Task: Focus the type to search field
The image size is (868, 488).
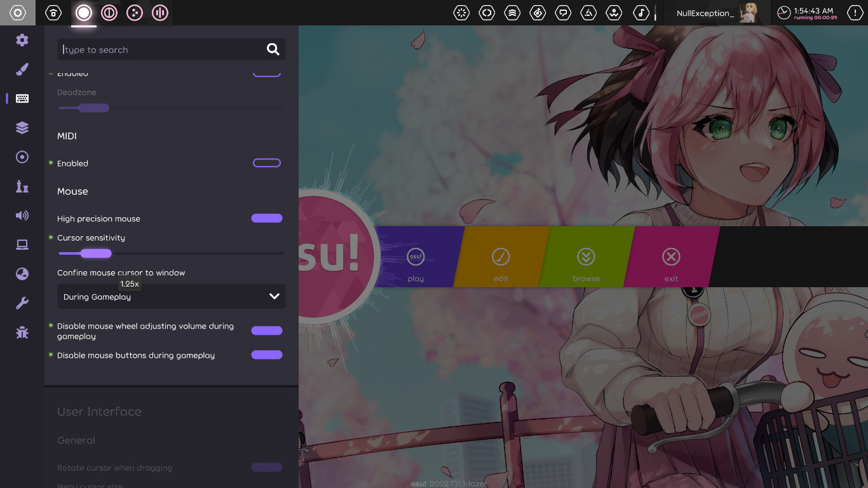Action: click(x=172, y=50)
